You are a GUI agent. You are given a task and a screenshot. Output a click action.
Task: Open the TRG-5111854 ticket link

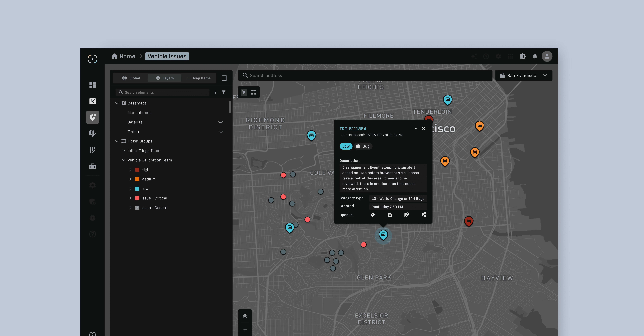[353, 129]
